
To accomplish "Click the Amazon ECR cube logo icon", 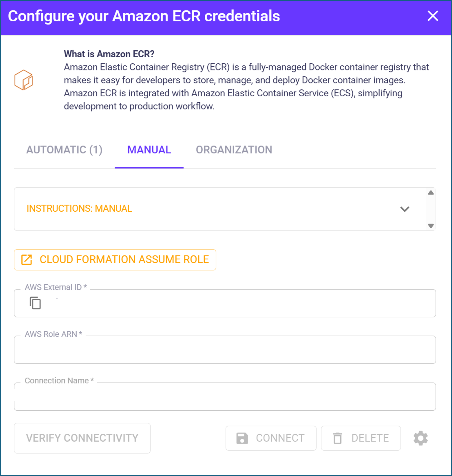I will (24, 80).
